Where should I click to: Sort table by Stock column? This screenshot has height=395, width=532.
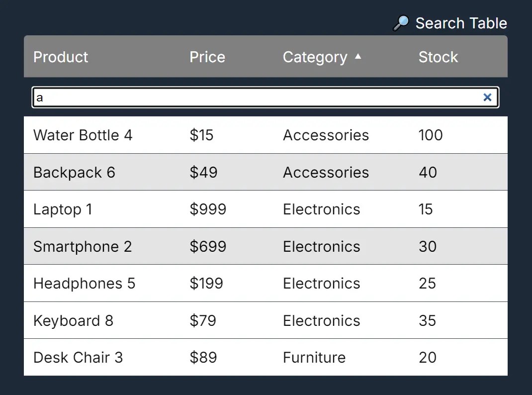click(438, 57)
